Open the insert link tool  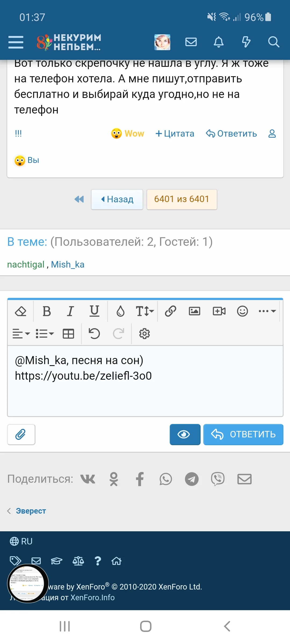(x=170, y=311)
